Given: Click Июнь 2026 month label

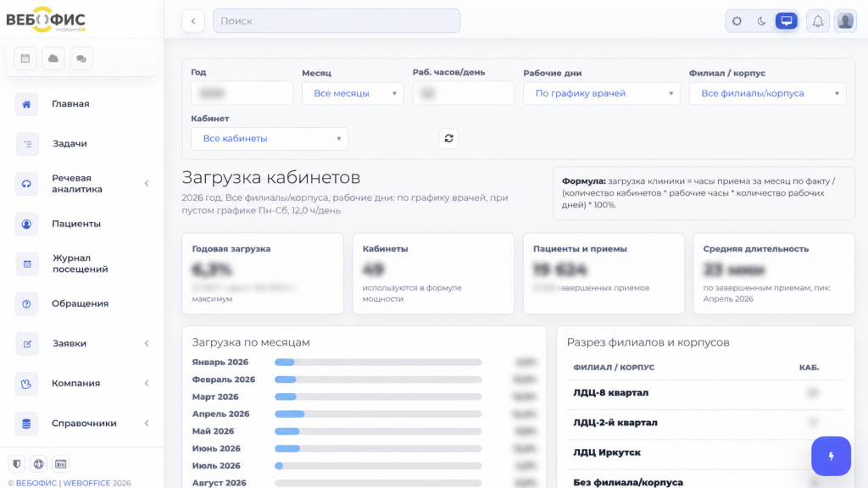Looking at the screenshot, I should (216, 449).
